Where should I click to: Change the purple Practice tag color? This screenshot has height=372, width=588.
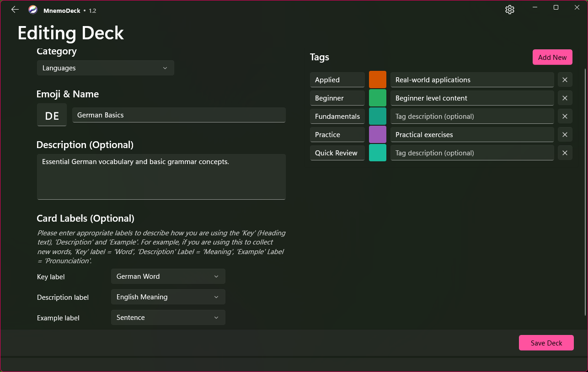pyautogui.click(x=377, y=135)
